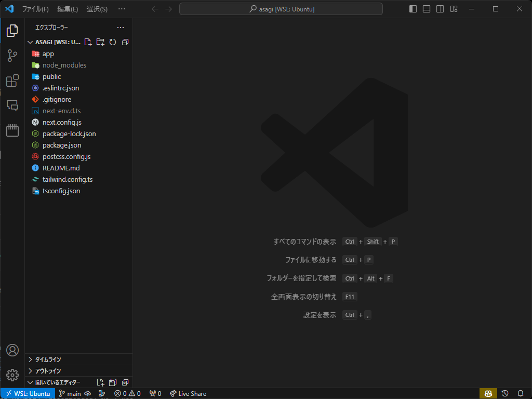532x399 pixels.
Task: Collapse the 開いているエディター section
Action: (54, 382)
